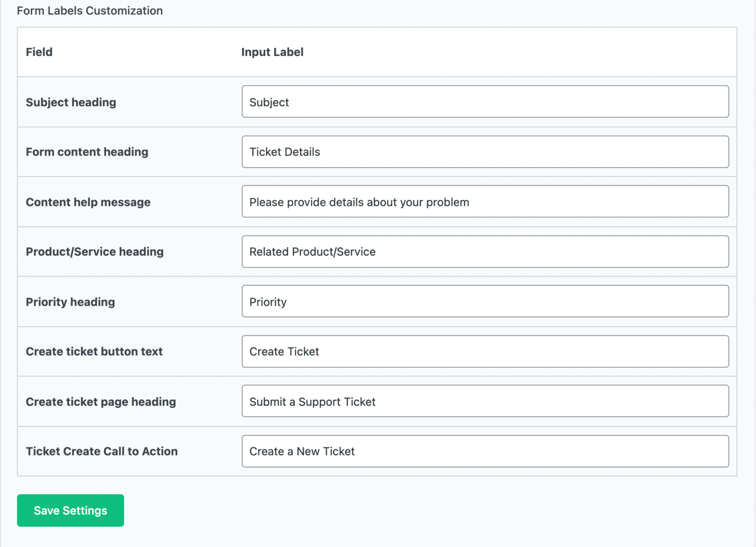Viewport: 756px width, 547px height.
Task: Click the Priority input label field
Action: pos(485,301)
